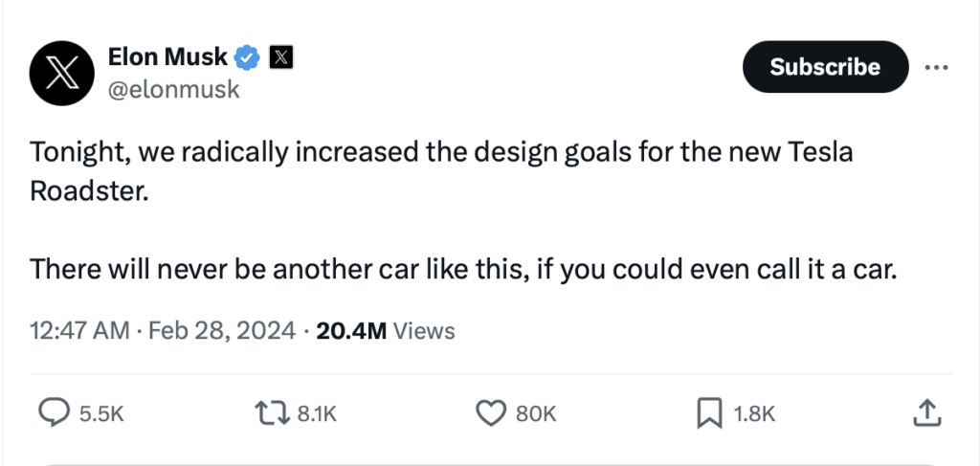Bookmark this tweet using the bookmark icon

[709, 412]
